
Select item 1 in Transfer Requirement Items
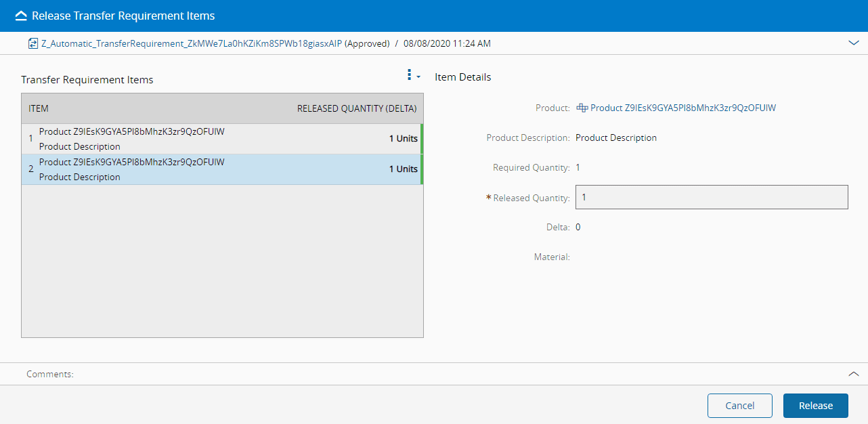pyautogui.click(x=203, y=139)
